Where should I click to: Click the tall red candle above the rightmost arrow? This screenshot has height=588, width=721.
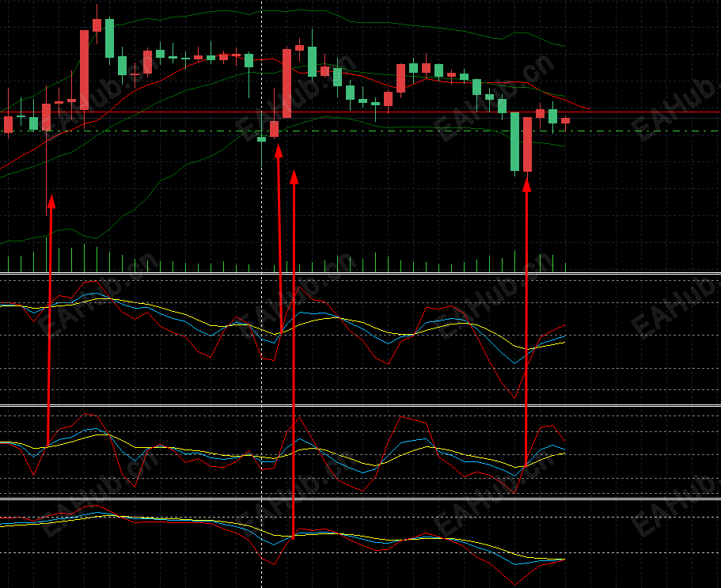(527, 144)
